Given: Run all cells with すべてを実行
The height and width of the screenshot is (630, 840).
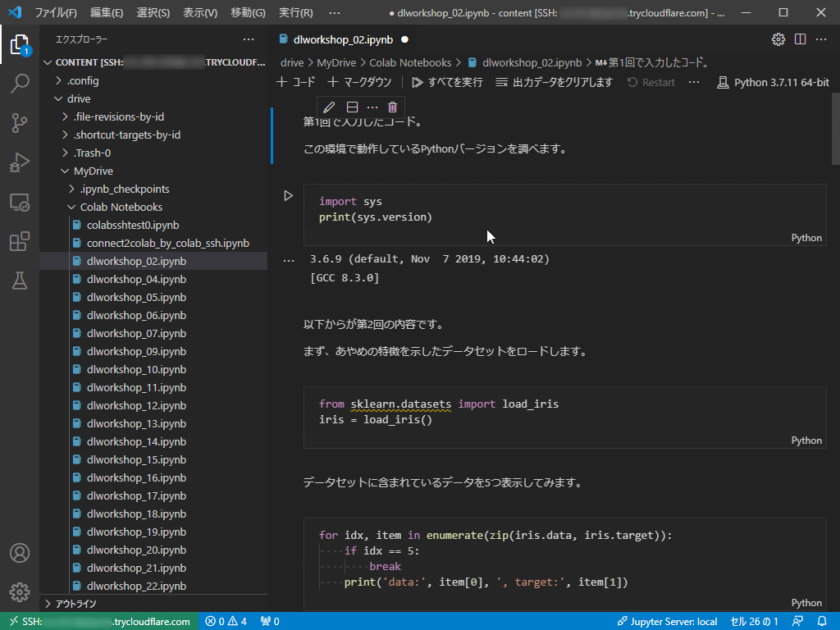Looking at the screenshot, I should 447,82.
